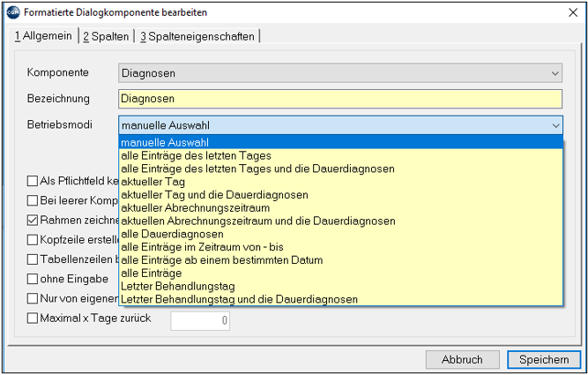
Task: Expand the Komponente dropdown arrow
Action: (x=555, y=73)
